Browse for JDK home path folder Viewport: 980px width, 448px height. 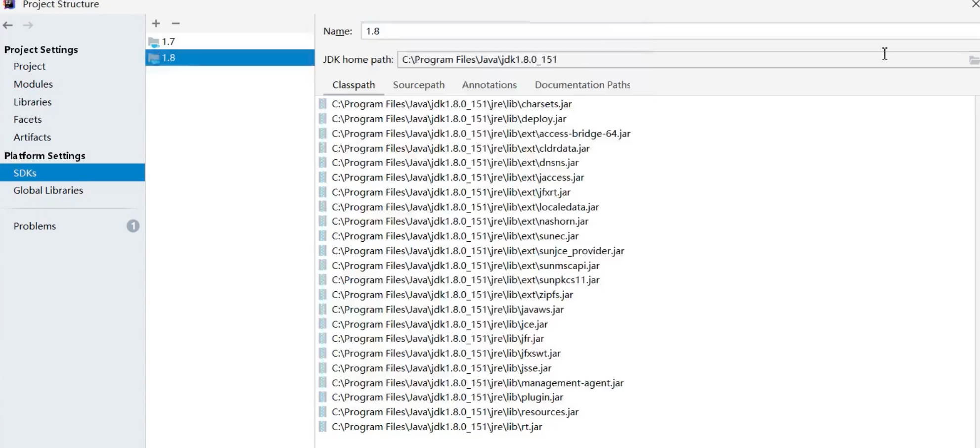click(974, 60)
